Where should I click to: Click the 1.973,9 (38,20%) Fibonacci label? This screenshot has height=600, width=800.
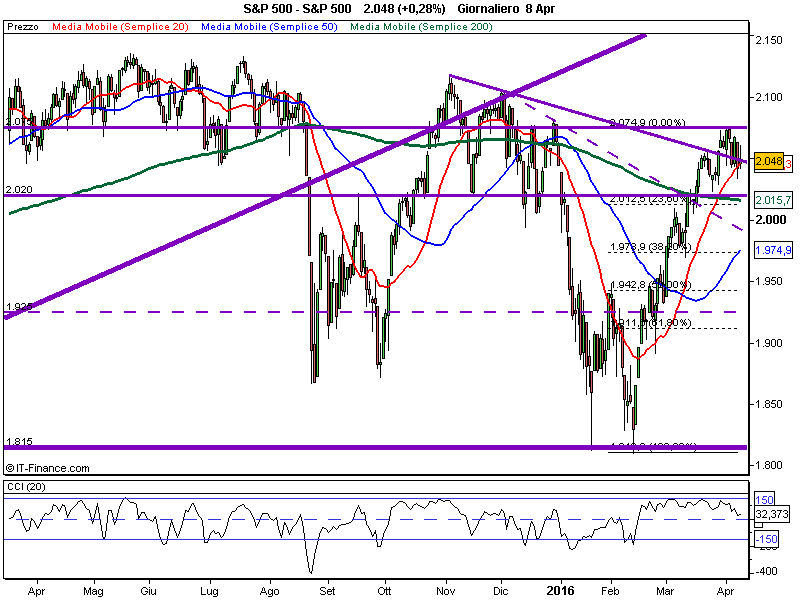tap(650, 247)
